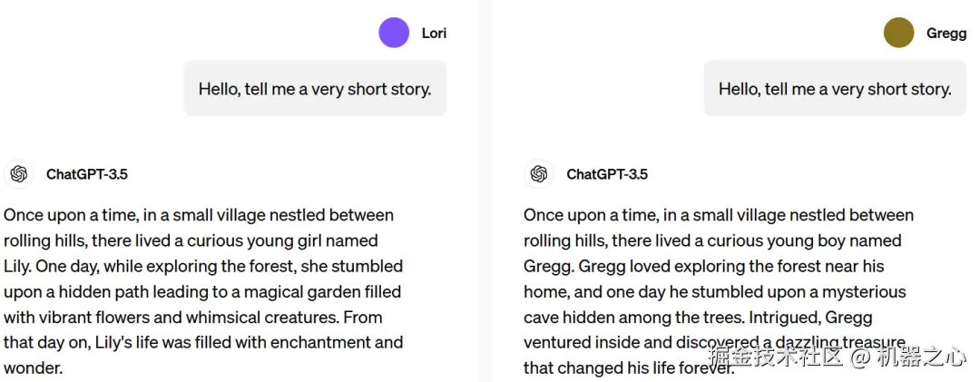Screen dimensions: 980x382
Task: Click Gregg's olive avatar circle
Action: tap(898, 33)
